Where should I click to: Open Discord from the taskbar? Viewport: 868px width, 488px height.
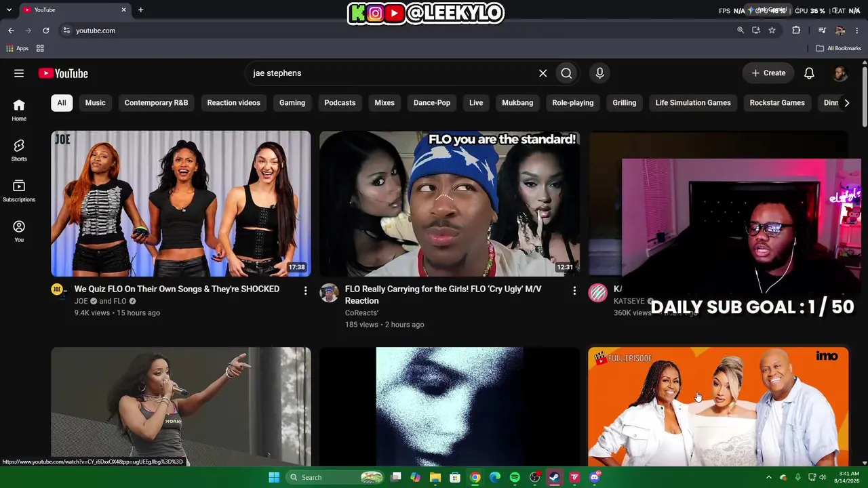[594, 477]
